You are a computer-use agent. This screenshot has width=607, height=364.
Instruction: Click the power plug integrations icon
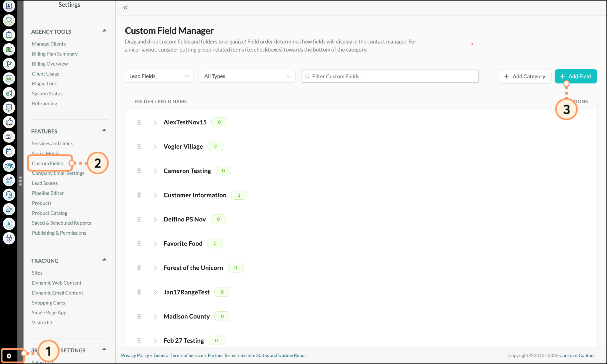pos(9,238)
